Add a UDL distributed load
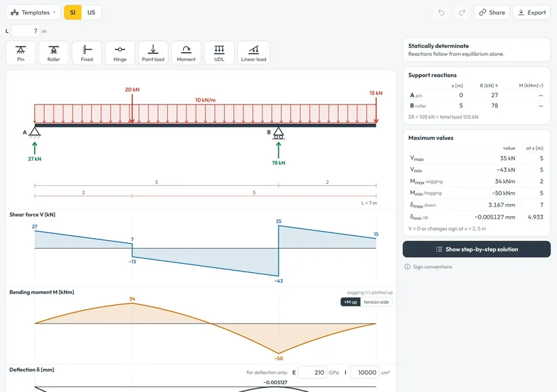The image size is (557, 392). [x=219, y=53]
